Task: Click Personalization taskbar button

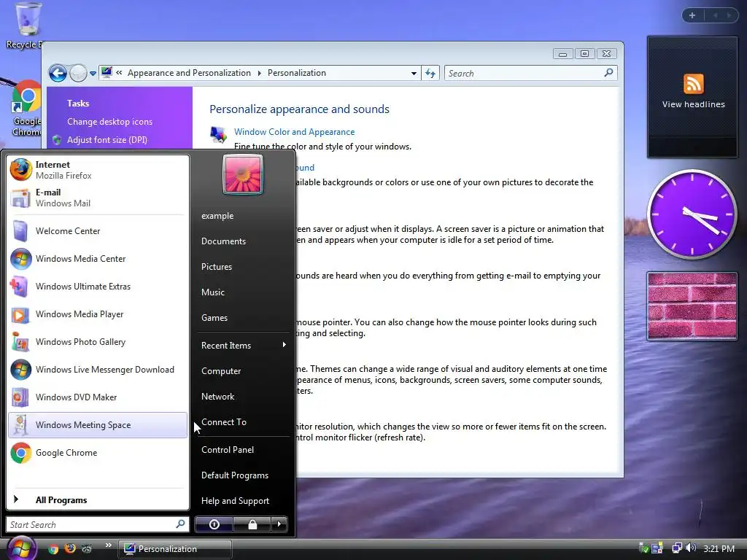Action: 175,549
